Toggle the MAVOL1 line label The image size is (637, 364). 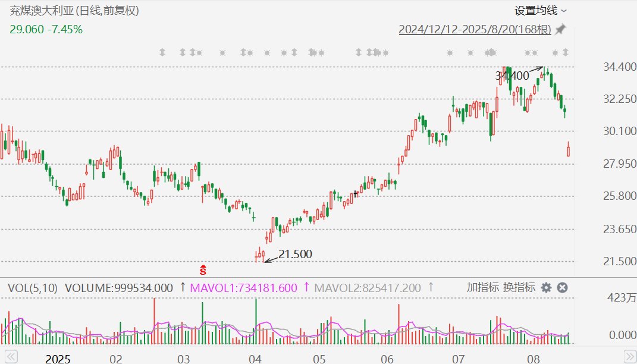[x=243, y=288]
